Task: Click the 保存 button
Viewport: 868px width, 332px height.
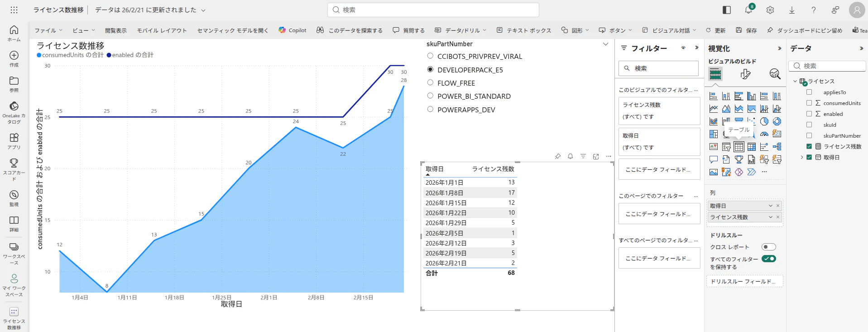Action: [746, 30]
